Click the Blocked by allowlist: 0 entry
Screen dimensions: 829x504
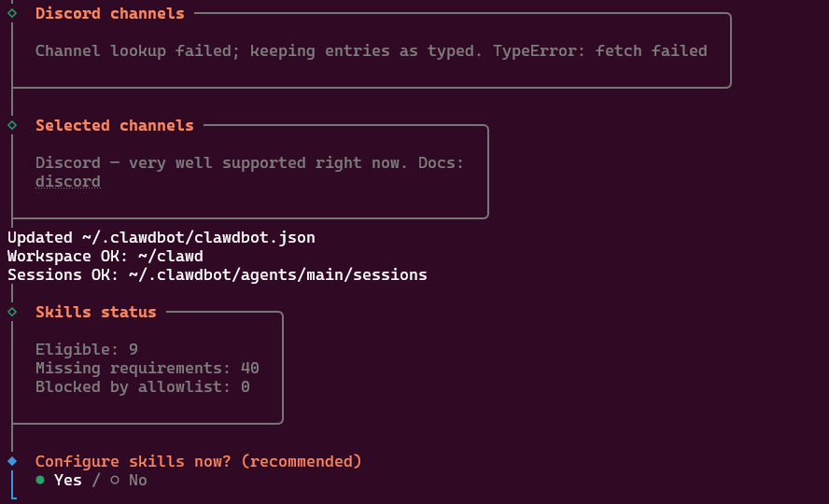click(143, 386)
